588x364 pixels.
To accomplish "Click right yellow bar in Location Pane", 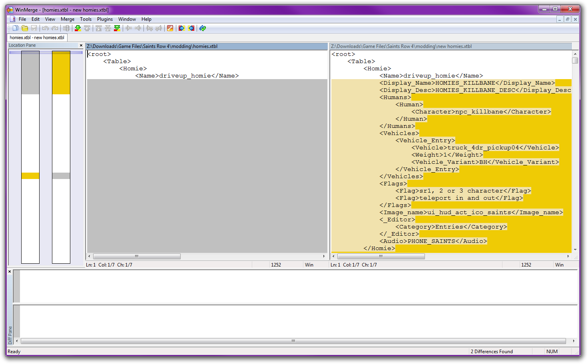I will tap(61, 73).
